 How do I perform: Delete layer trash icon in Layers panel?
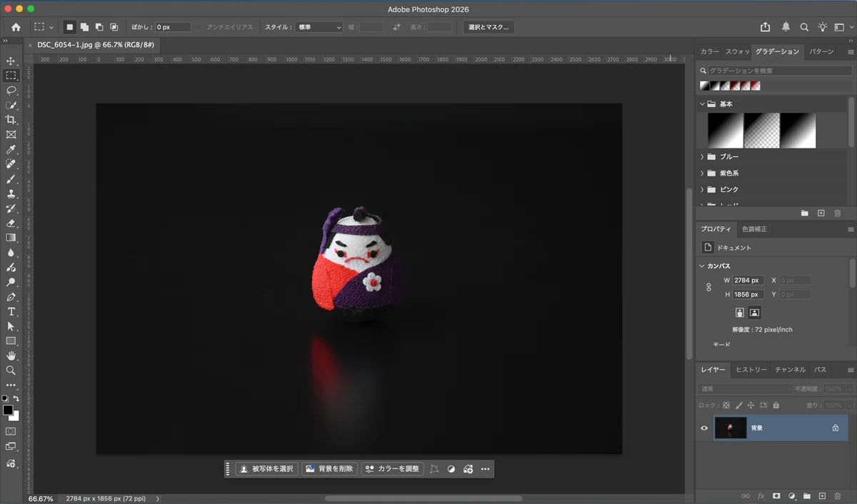tap(837, 495)
